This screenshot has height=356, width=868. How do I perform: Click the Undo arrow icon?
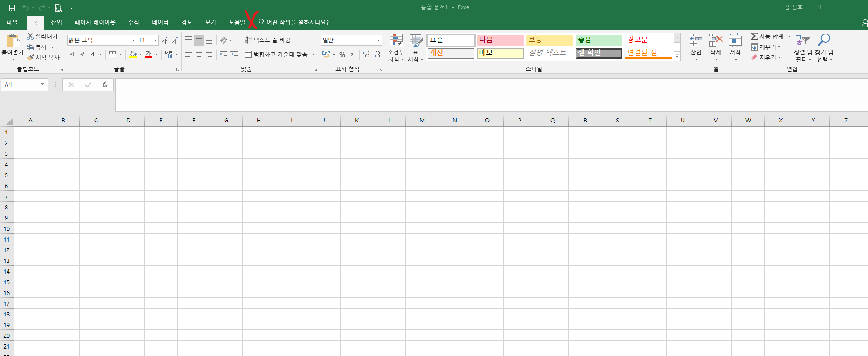(26, 7)
